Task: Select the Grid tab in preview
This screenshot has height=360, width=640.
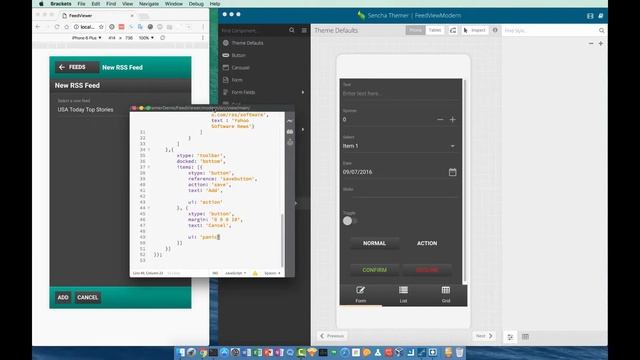Action: pyautogui.click(x=446, y=294)
